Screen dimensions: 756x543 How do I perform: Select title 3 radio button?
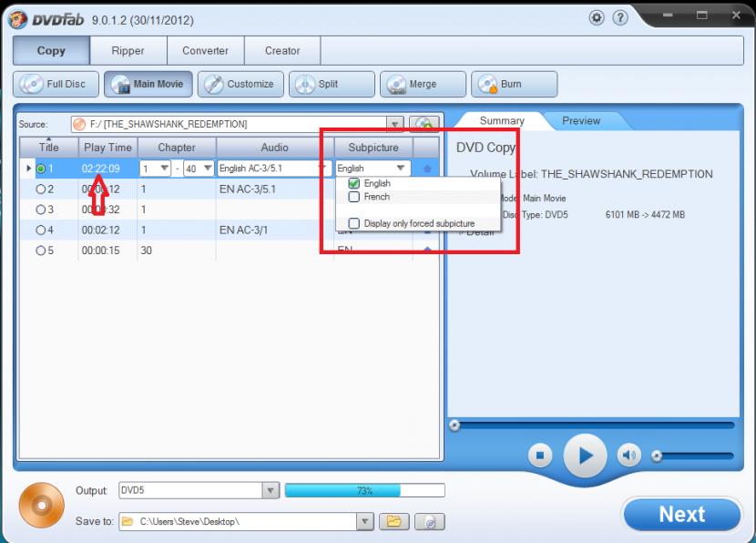tap(41, 210)
